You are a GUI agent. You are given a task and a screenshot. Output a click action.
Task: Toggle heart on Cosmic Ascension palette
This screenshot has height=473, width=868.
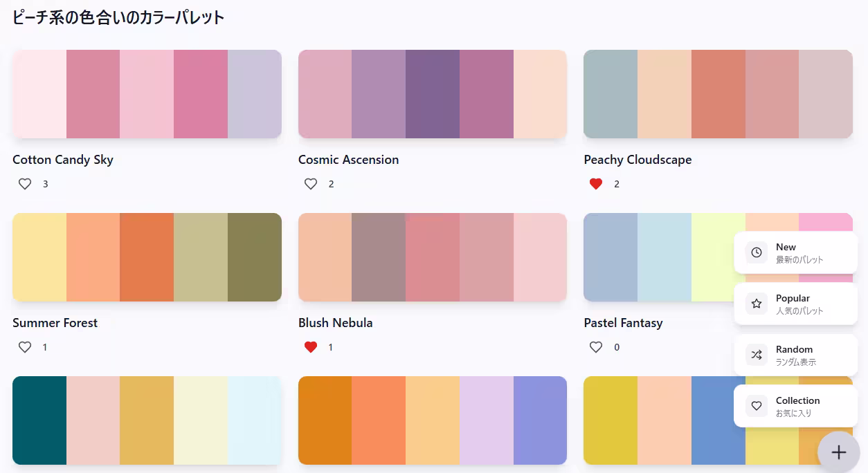coord(311,184)
